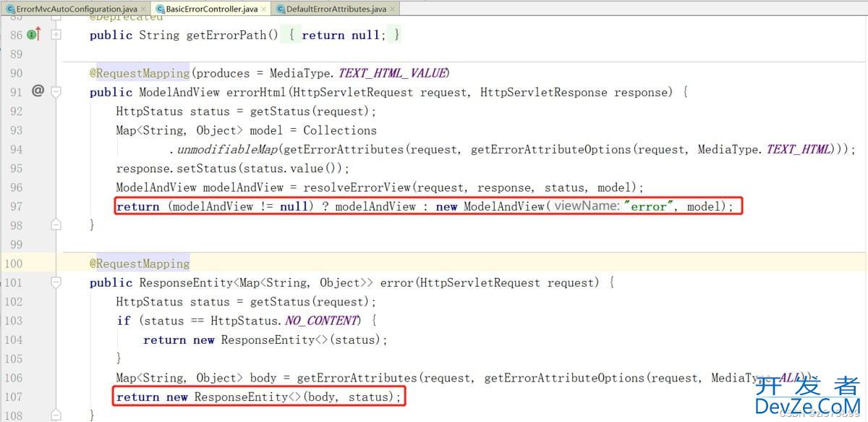Expand the folded region with plus icon near line 86
Image resolution: width=868 pixels, height=422 pixels.
pyautogui.click(x=56, y=34)
